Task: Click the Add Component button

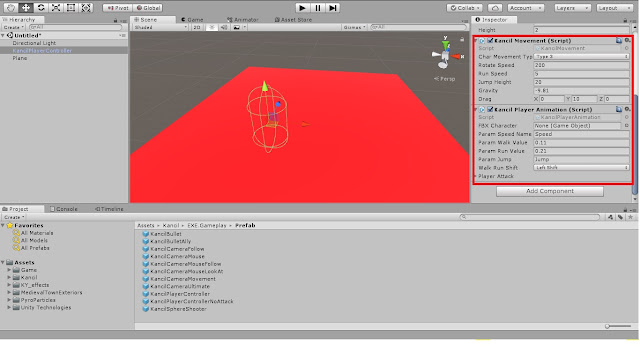Action: (x=549, y=191)
